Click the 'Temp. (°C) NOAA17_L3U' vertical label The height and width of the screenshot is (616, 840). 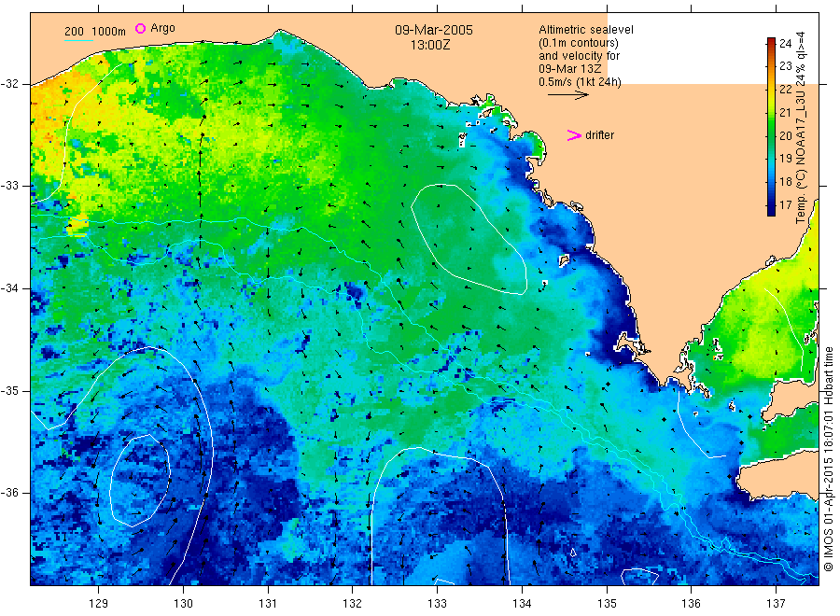point(801,157)
